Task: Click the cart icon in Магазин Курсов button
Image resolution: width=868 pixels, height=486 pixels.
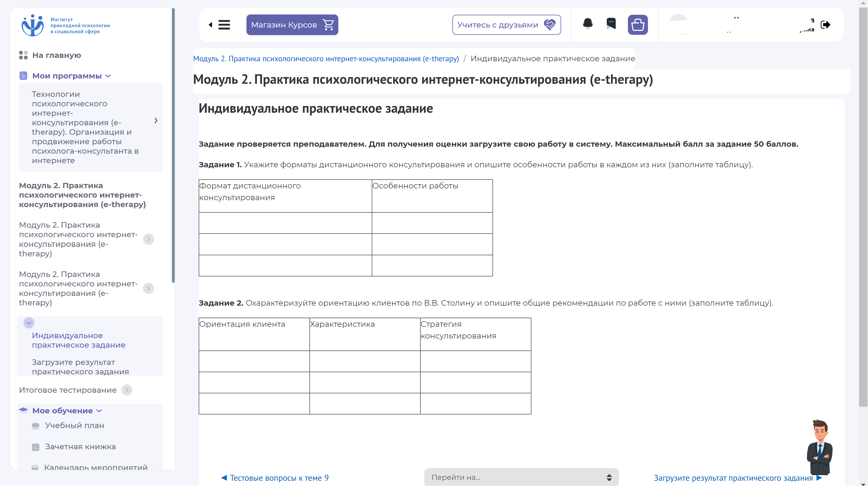Action: [x=328, y=24]
